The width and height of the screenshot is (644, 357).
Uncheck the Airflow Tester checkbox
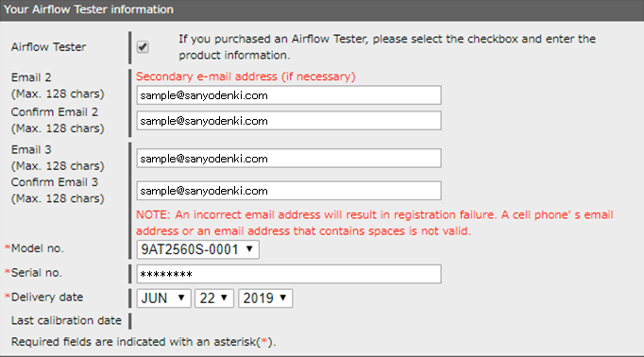143,47
